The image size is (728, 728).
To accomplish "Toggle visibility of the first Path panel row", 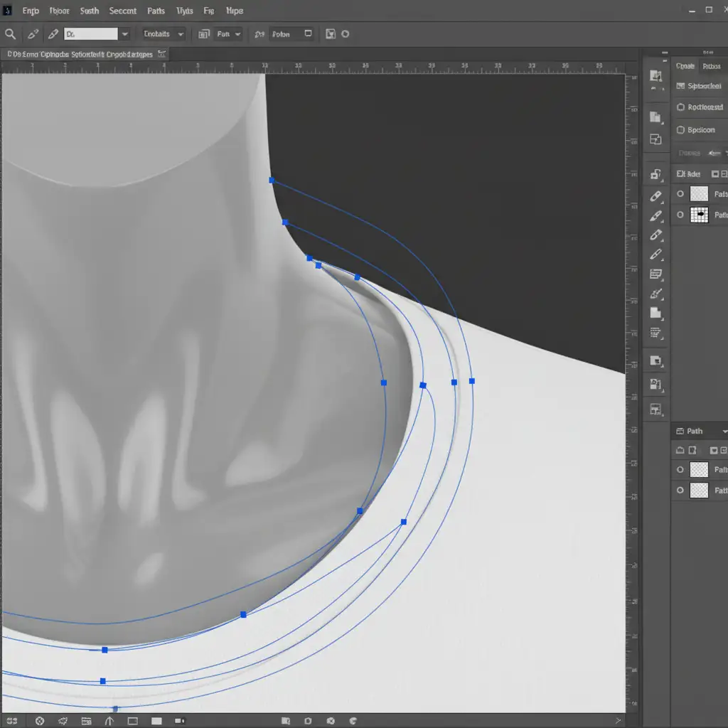I will click(680, 469).
